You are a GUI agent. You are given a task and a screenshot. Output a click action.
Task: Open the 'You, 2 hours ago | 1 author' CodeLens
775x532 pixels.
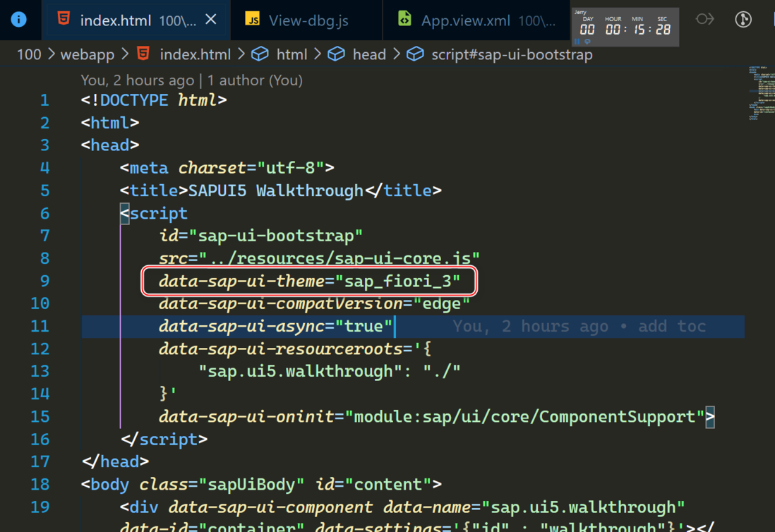tap(192, 80)
